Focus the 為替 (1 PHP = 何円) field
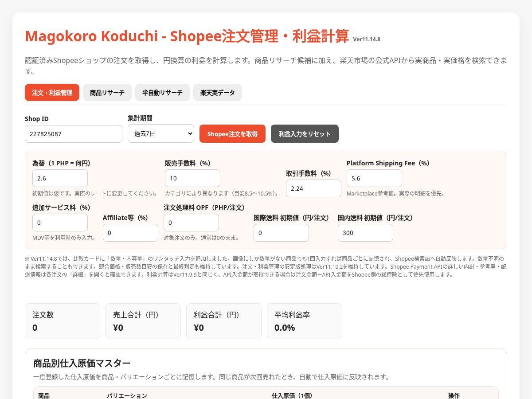Viewport: 532px width, 399px height. click(x=60, y=178)
